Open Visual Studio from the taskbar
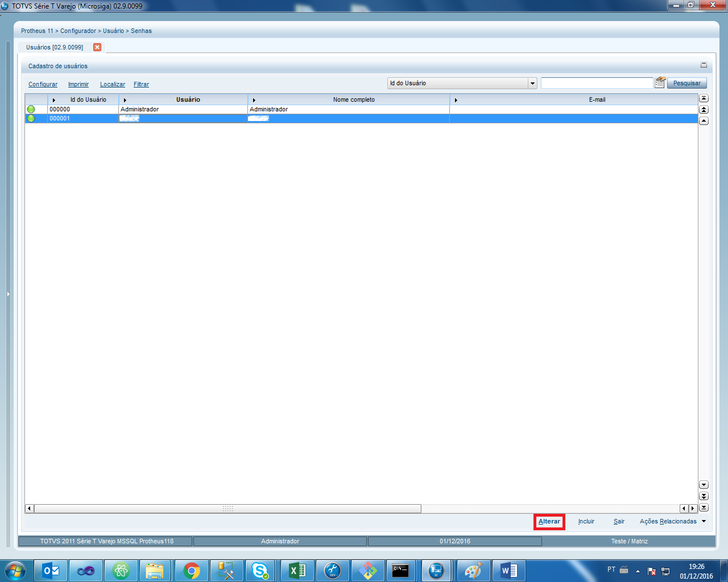Image resolution: width=728 pixels, height=582 pixels. 86,571
